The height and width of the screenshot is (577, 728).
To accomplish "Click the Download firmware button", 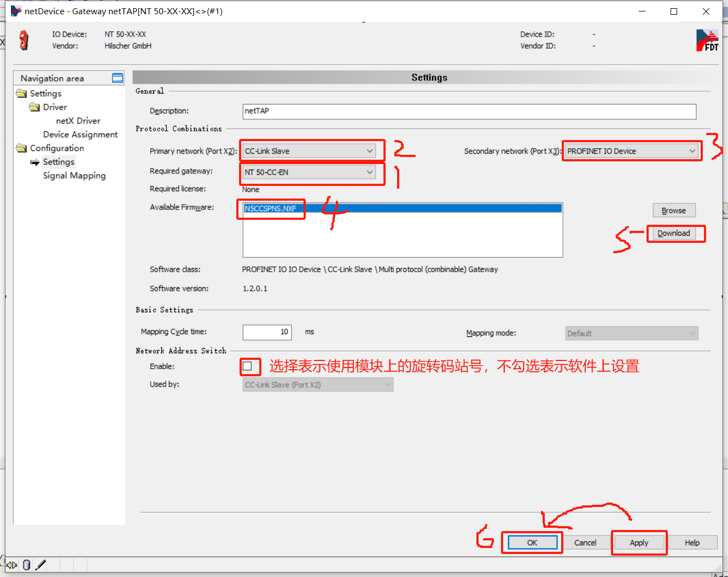I will pyautogui.click(x=673, y=233).
